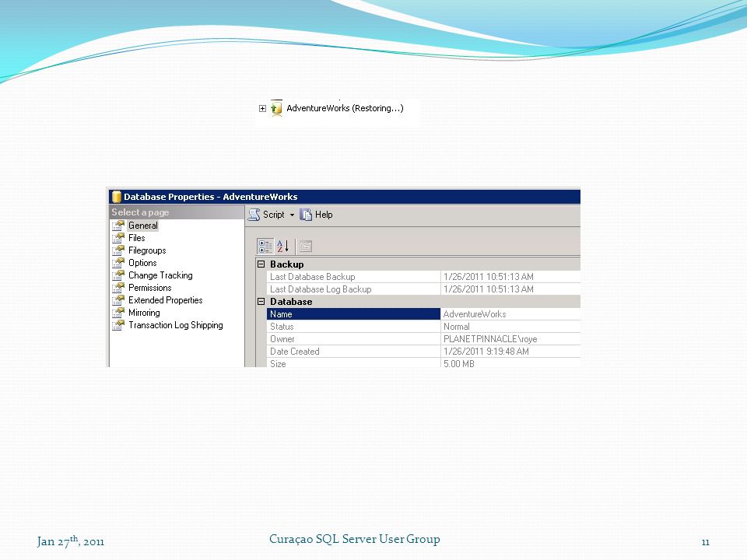The height and width of the screenshot is (560, 747).
Task: Switch property grid to Categorized view
Action: point(265,247)
